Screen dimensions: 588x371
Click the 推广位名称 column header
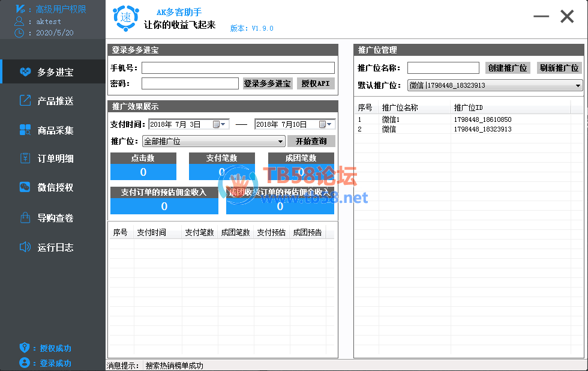point(414,107)
